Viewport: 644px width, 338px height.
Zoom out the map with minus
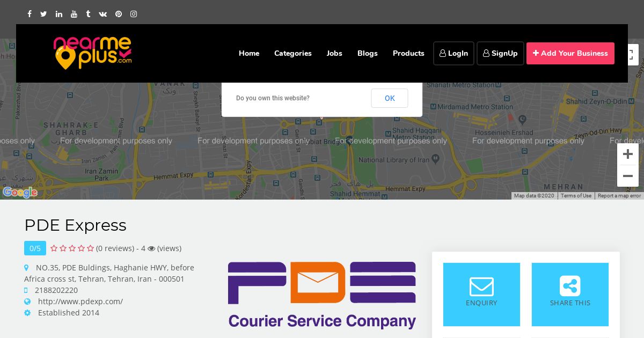[x=628, y=176]
